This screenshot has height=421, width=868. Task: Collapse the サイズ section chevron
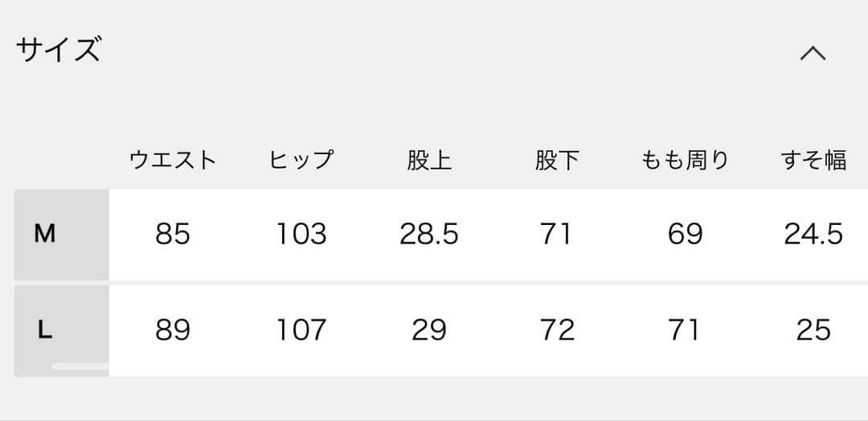tap(813, 53)
